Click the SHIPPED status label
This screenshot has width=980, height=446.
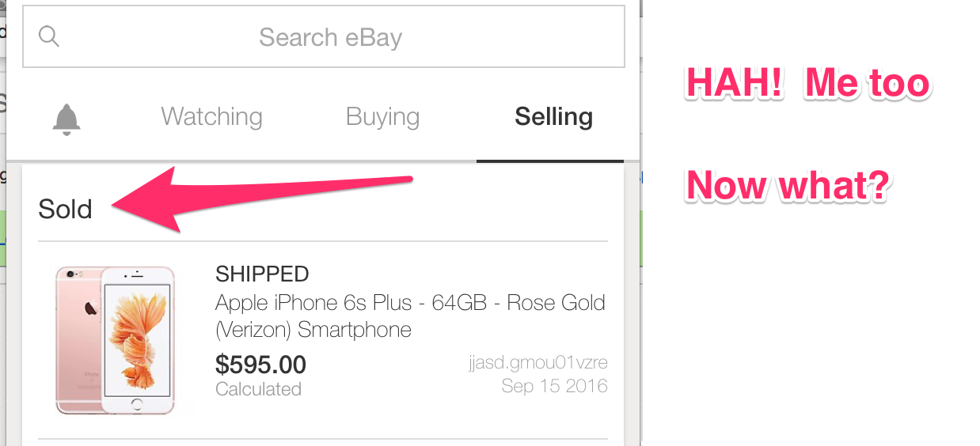[x=262, y=274]
